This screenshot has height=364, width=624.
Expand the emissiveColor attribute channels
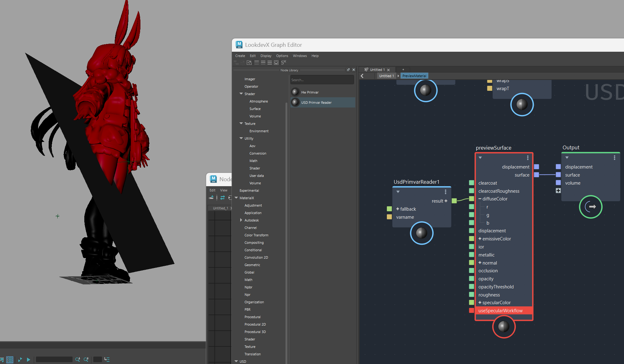click(480, 239)
